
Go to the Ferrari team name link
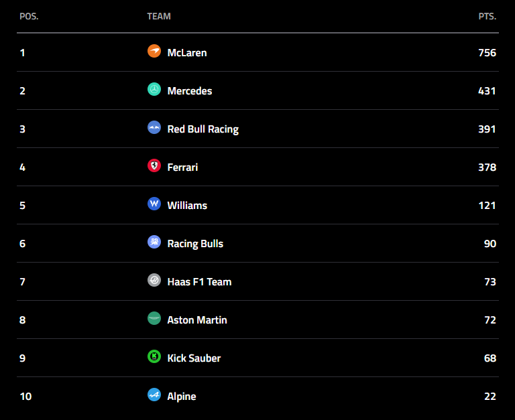coord(182,167)
